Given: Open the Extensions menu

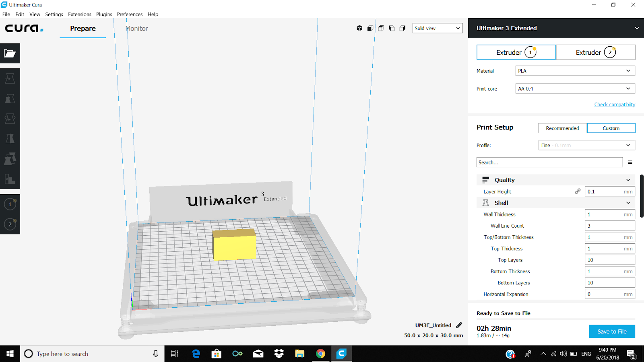Looking at the screenshot, I should pos(80,14).
